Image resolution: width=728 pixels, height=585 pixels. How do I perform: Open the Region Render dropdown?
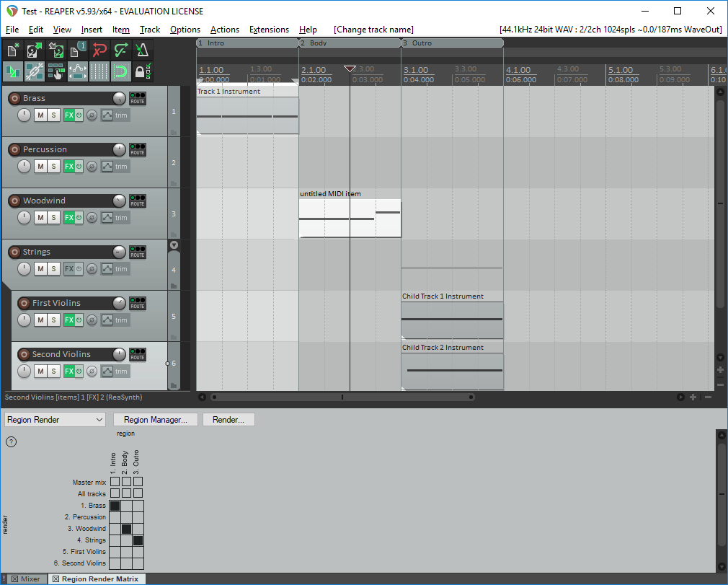coord(55,420)
